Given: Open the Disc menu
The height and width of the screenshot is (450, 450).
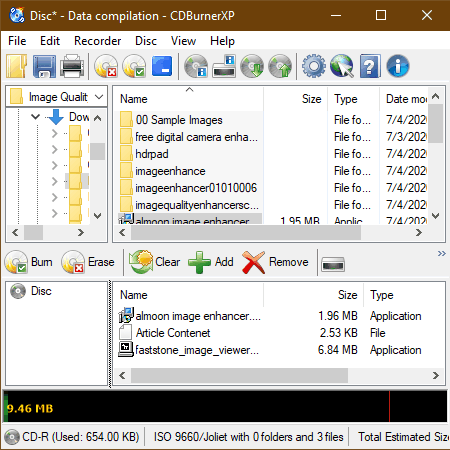Looking at the screenshot, I should [146, 41].
